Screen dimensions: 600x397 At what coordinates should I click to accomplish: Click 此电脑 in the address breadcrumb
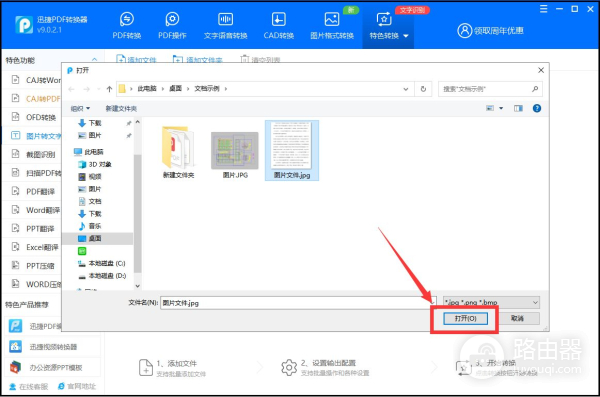[x=147, y=89]
